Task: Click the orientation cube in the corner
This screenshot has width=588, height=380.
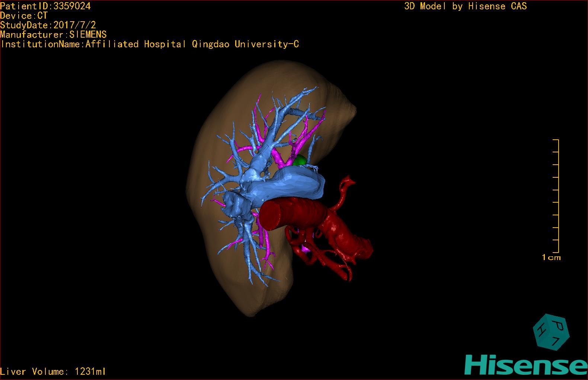Action: pos(551,332)
